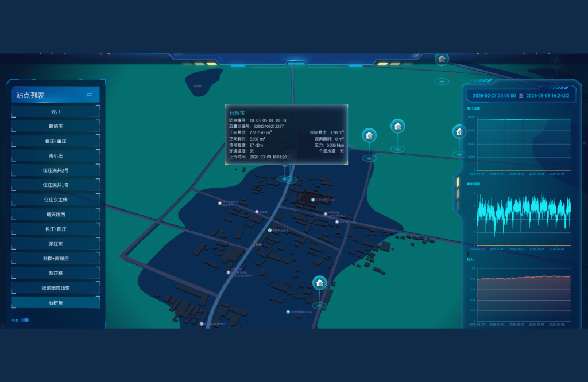Click the blue POI marker below bottom station
588x382 pixels.
[288, 312]
